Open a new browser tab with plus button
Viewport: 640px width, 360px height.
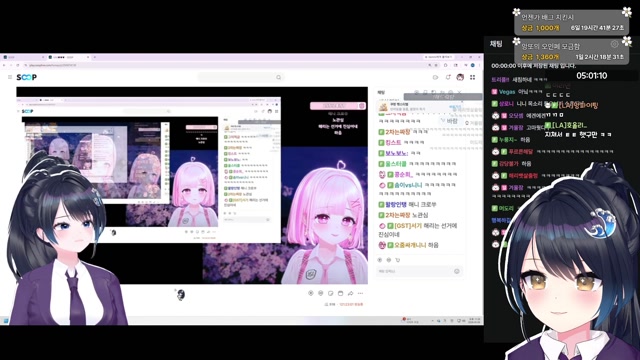[x=95, y=57]
